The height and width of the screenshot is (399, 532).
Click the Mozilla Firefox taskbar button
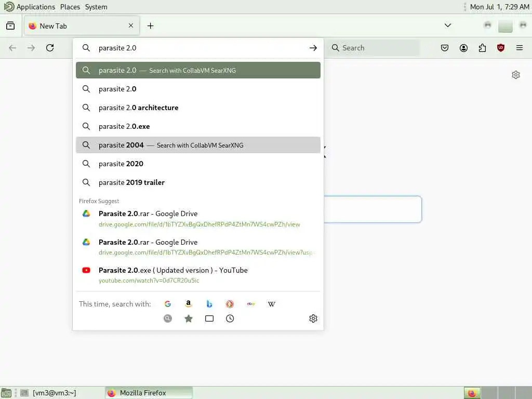[x=149, y=393]
